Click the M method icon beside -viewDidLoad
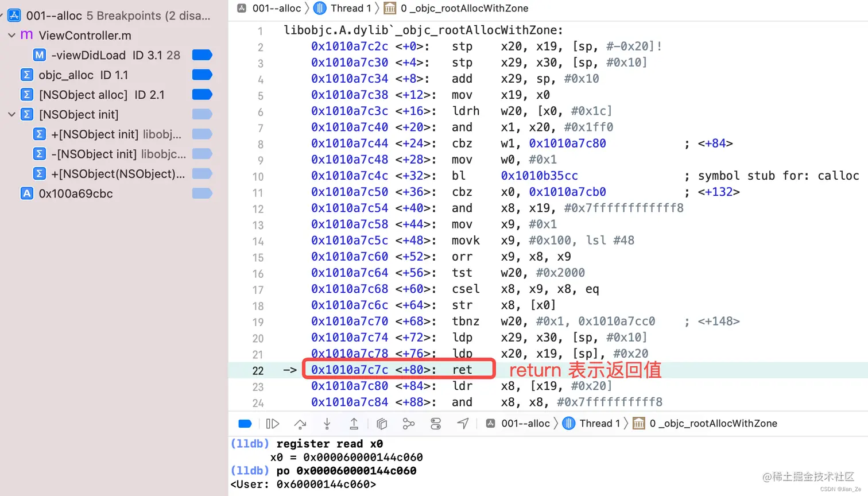 (x=39, y=55)
